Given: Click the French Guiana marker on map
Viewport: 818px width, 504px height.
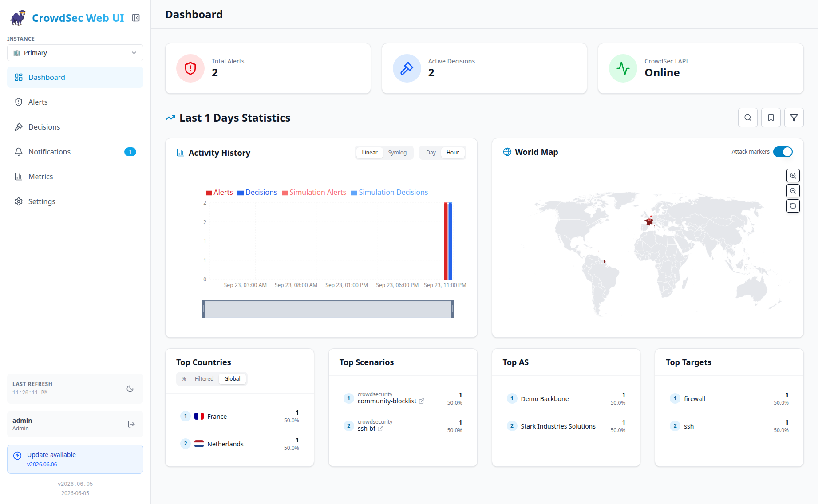Looking at the screenshot, I should pyautogui.click(x=605, y=261).
